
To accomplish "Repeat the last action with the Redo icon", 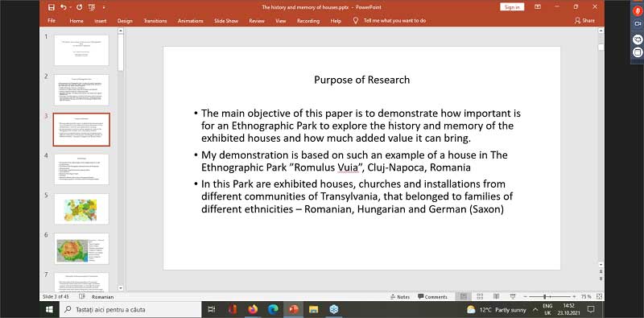I will tap(79, 7).
